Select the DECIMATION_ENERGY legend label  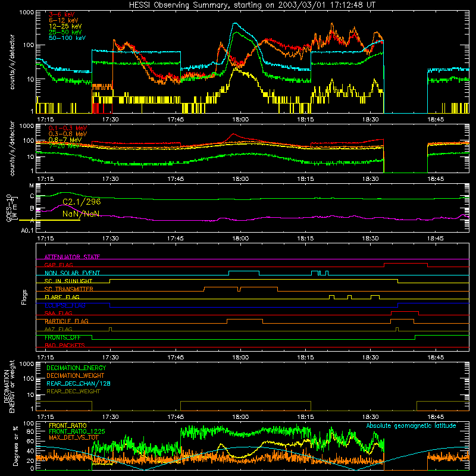coord(76,368)
